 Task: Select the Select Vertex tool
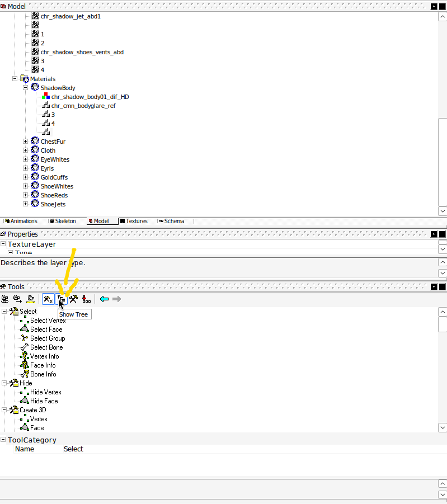coord(48,321)
